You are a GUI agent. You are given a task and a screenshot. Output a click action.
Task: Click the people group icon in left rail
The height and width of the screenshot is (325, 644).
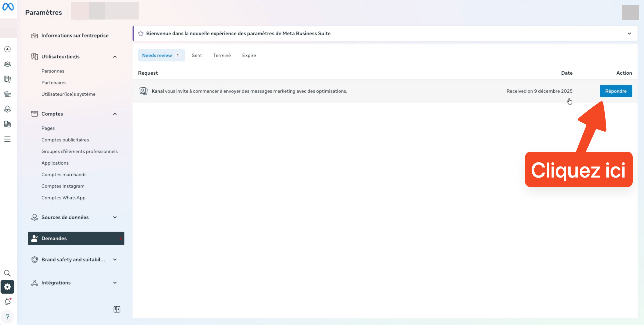pyautogui.click(x=7, y=64)
